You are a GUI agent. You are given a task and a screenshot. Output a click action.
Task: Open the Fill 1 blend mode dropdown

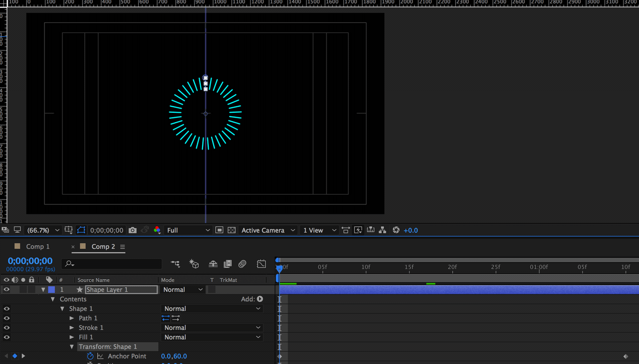pos(212,337)
